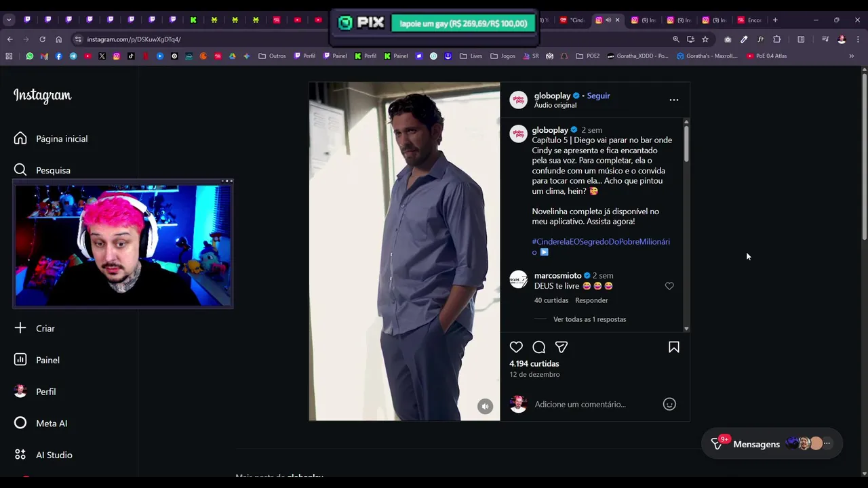Open comment icon under the post
Viewport: 868px width, 488px height.
pos(539,347)
